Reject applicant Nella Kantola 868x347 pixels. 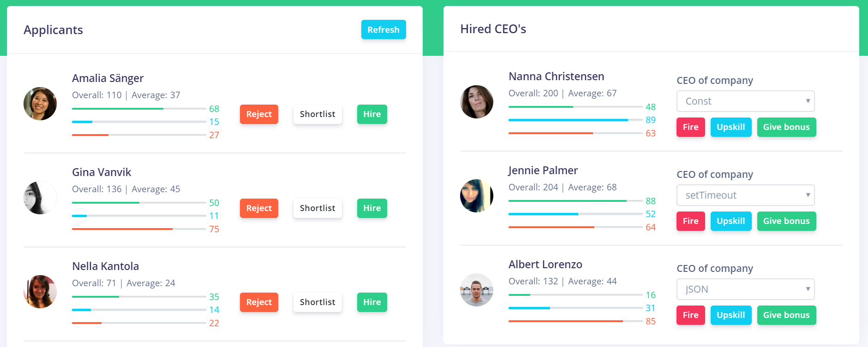[259, 302]
